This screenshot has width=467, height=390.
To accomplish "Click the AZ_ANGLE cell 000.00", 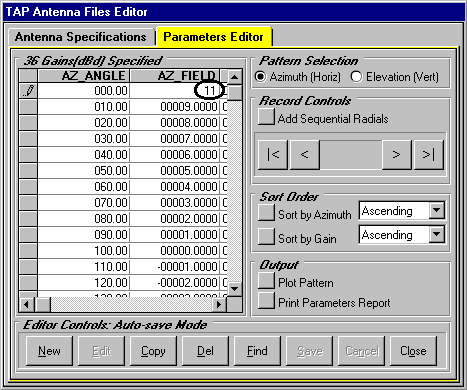I will (x=83, y=91).
